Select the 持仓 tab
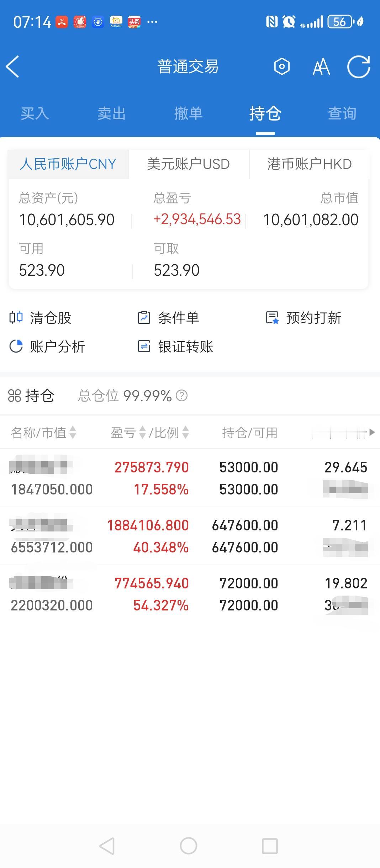This screenshot has height=868, width=380. coord(265,113)
